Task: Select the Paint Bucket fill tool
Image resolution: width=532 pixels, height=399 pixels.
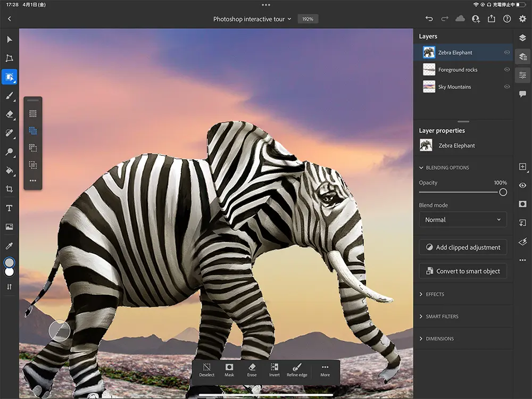Action: point(9,170)
